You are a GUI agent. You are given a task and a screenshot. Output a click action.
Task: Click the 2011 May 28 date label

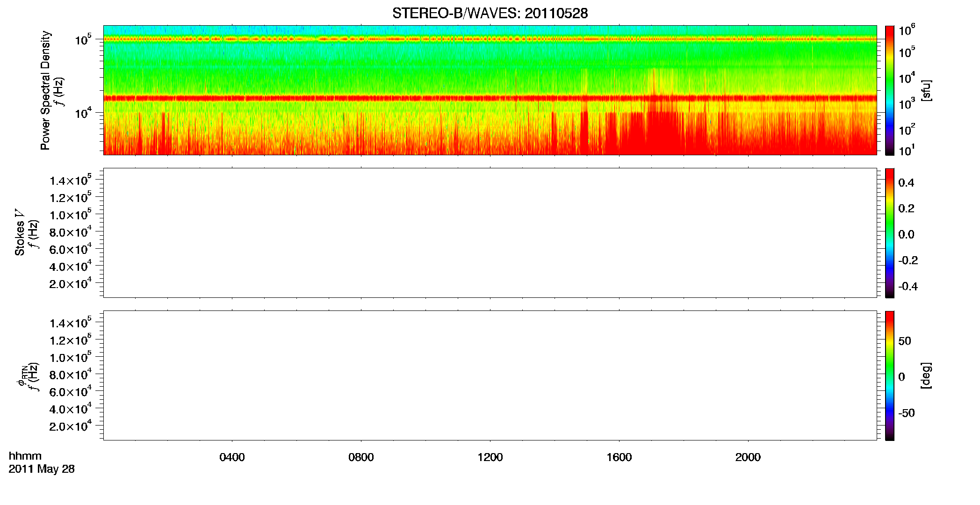point(42,469)
